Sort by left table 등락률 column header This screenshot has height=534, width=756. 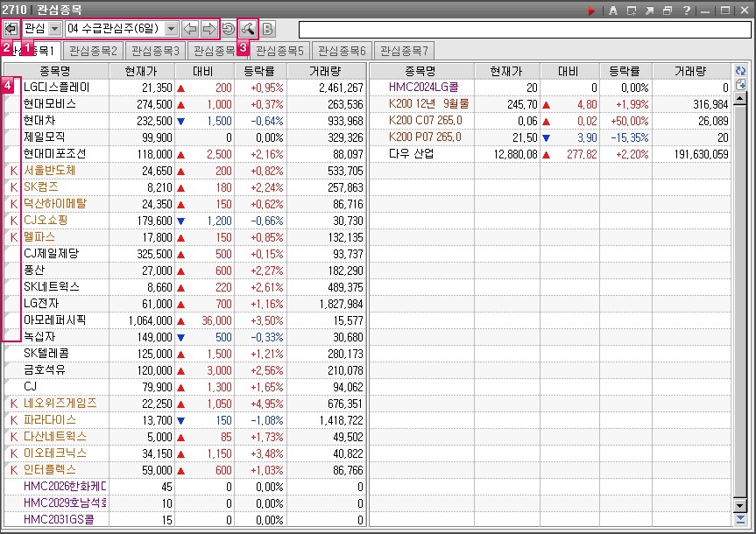(x=260, y=71)
